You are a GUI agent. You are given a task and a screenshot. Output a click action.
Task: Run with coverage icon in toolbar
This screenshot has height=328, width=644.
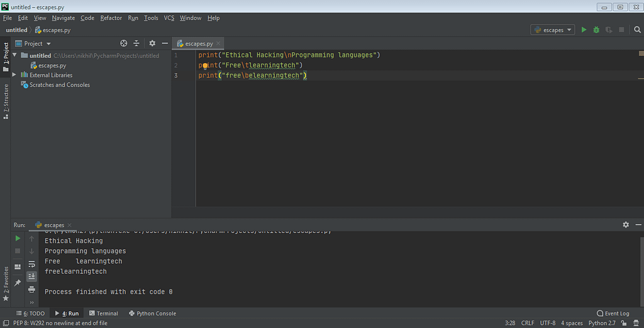point(609,30)
